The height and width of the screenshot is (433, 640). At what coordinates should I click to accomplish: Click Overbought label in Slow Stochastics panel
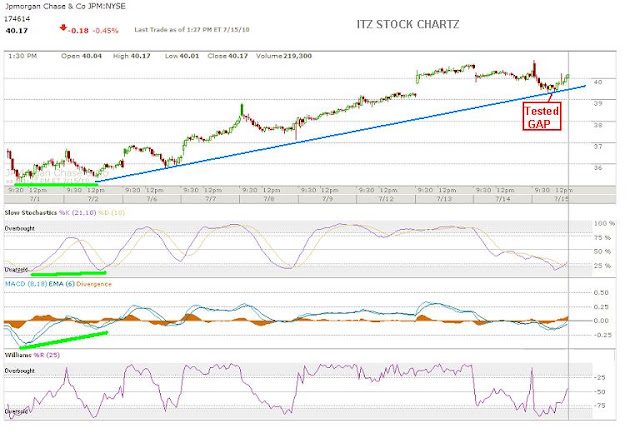pyautogui.click(x=20, y=229)
